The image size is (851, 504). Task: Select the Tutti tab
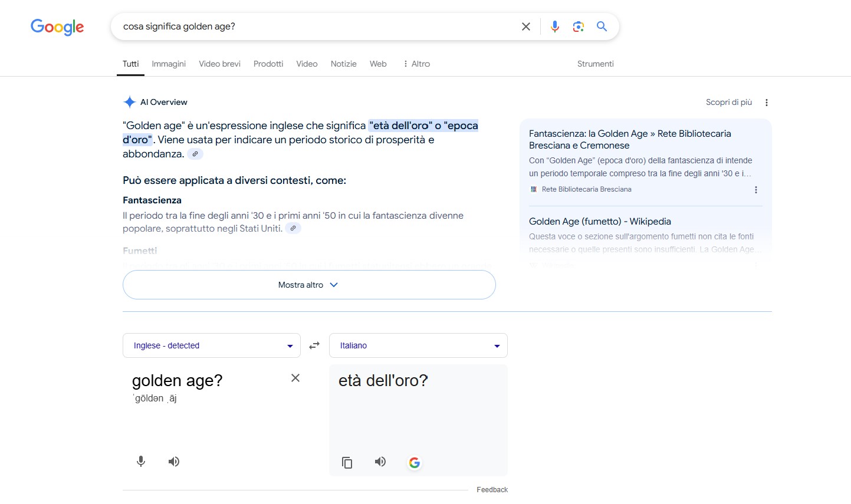point(130,64)
